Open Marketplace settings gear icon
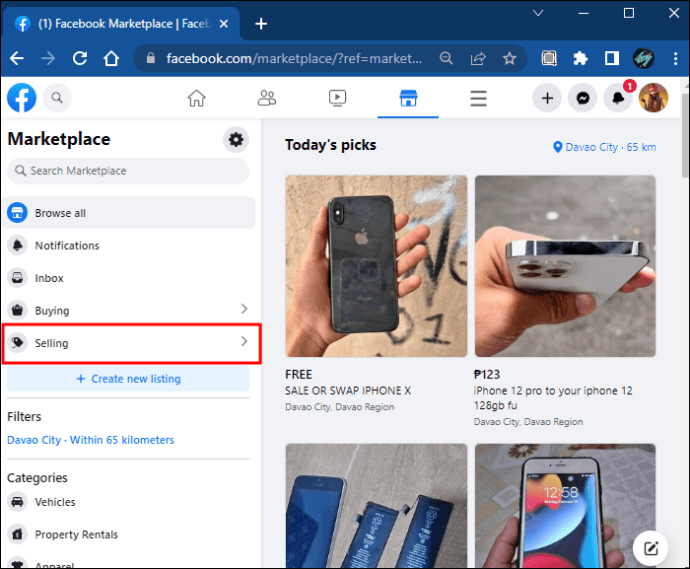 point(236,139)
